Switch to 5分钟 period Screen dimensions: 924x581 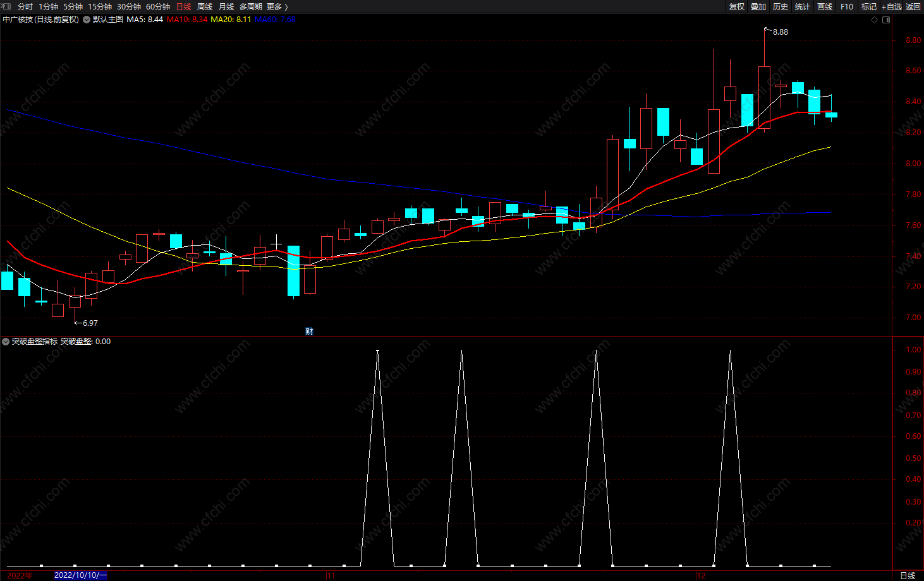(73, 6)
